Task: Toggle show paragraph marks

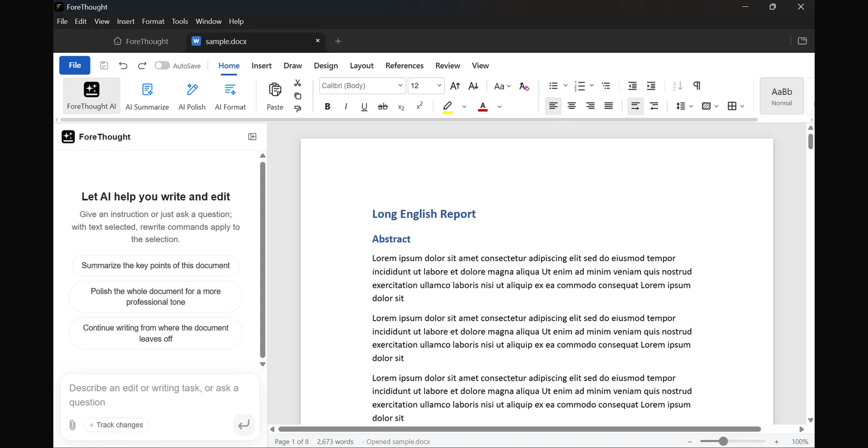Action: tap(697, 86)
